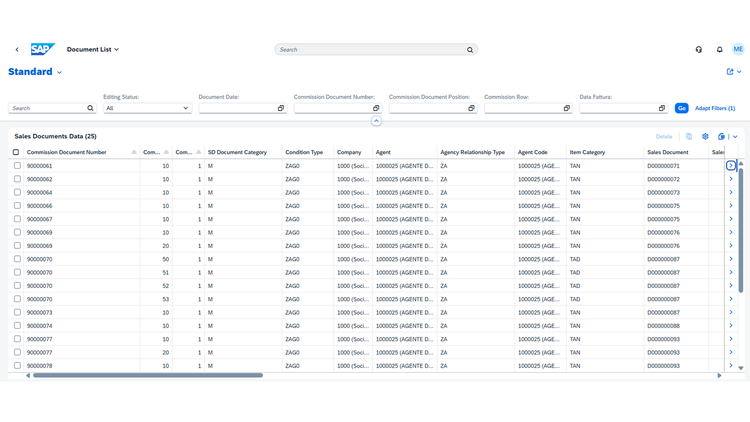Check the row 90000073 checkbox
The image size is (750, 422).
pos(17,312)
